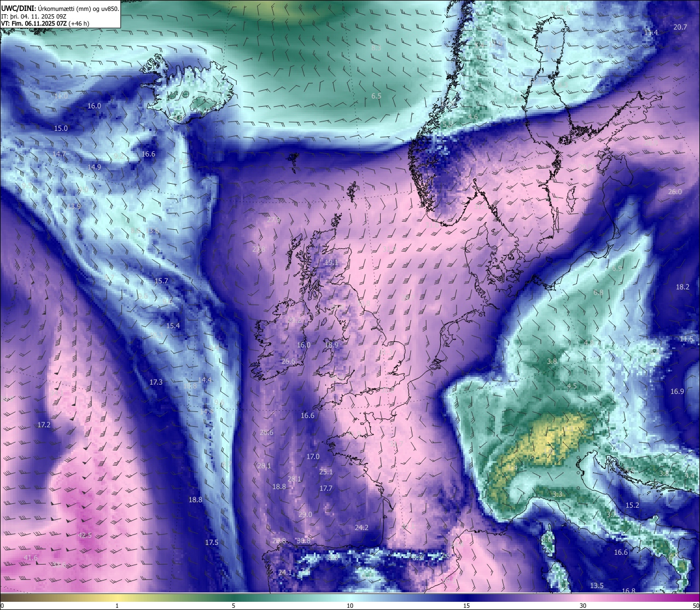
Task: Click the map value 18.9
Action: pos(331,345)
